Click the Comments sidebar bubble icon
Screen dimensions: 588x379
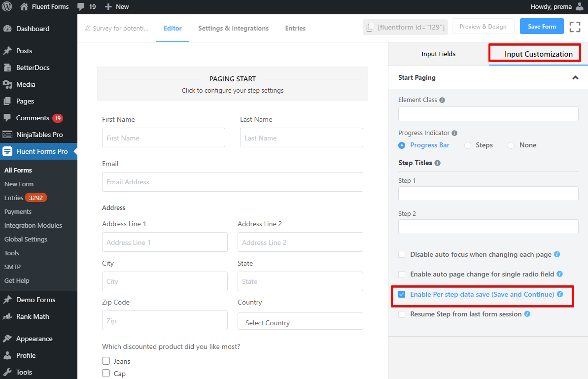tap(7, 118)
